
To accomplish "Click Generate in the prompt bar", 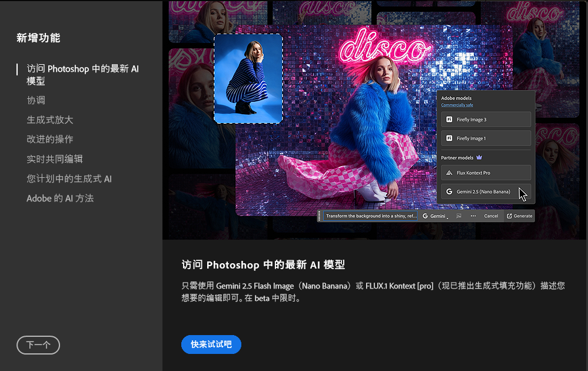I will coord(519,216).
